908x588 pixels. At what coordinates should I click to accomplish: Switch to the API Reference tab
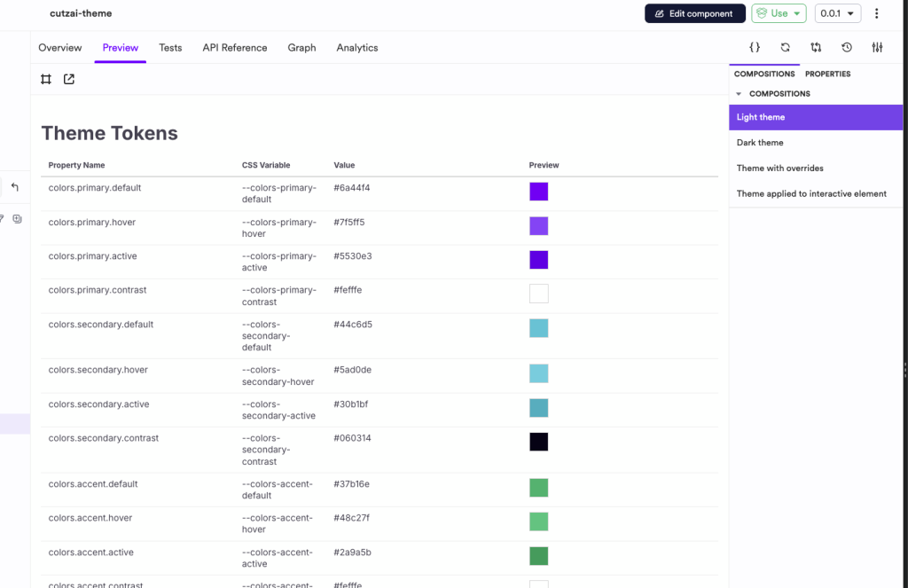point(234,48)
